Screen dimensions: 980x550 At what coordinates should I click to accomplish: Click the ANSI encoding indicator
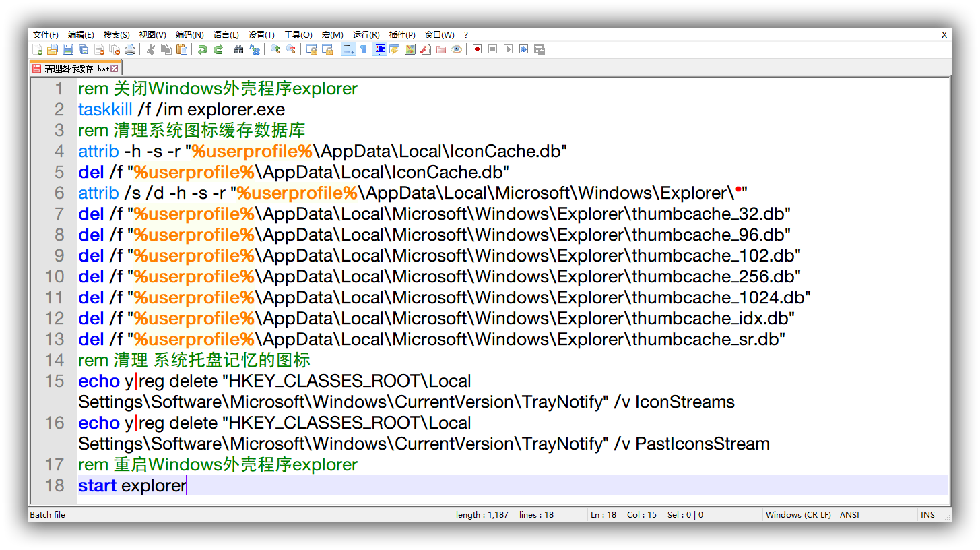(x=851, y=514)
